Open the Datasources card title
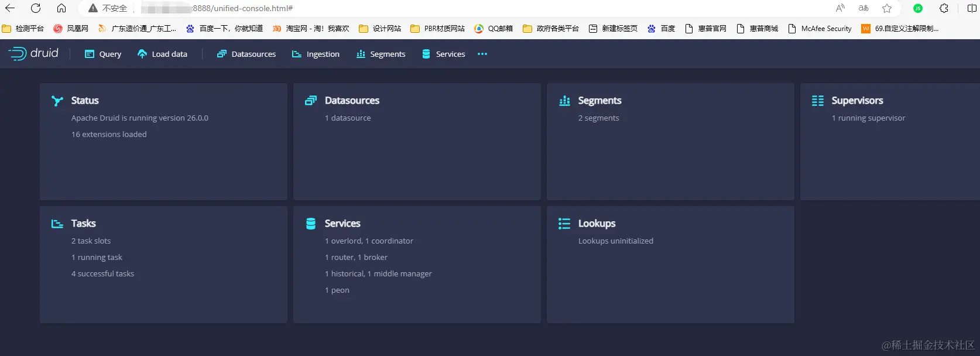This screenshot has height=356, width=980. [x=352, y=101]
